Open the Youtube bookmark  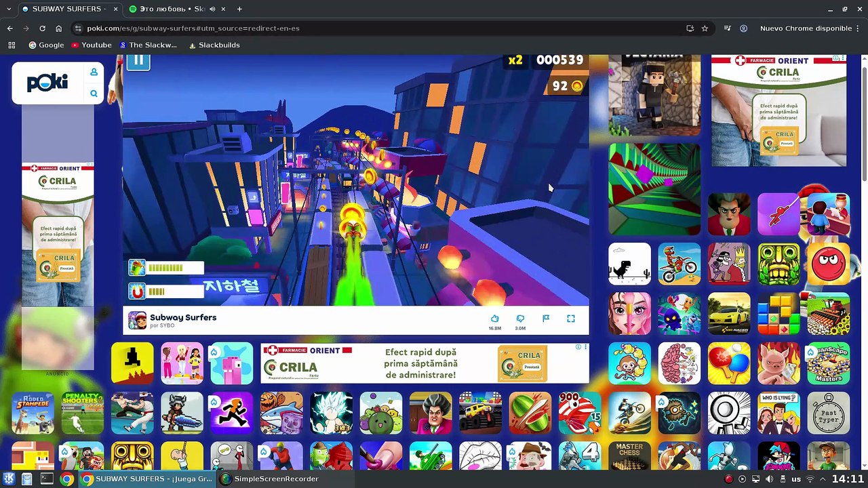pyautogui.click(x=91, y=45)
